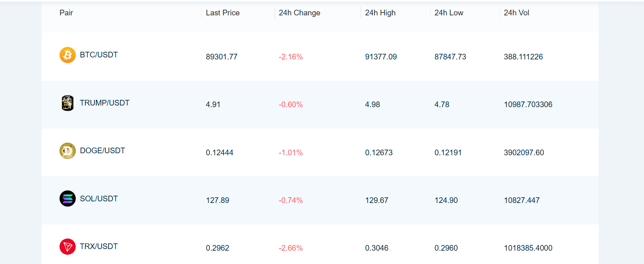
Task: Sort by the 24h Vol header
Action: click(x=516, y=13)
